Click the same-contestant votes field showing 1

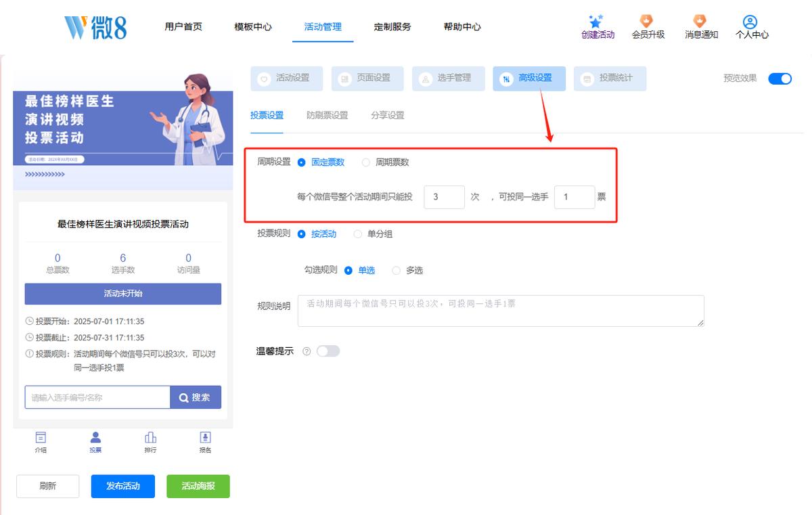click(574, 197)
